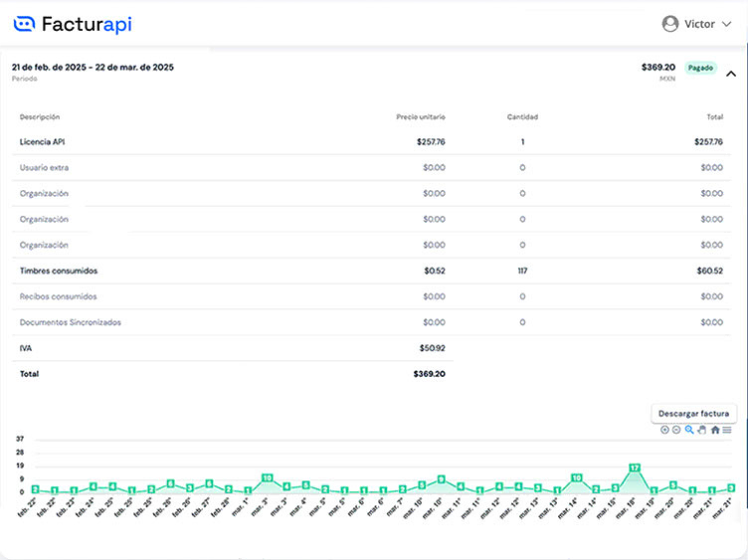Click the Descargar factura button
The image size is (748, 560).
[x=694, y=414]
